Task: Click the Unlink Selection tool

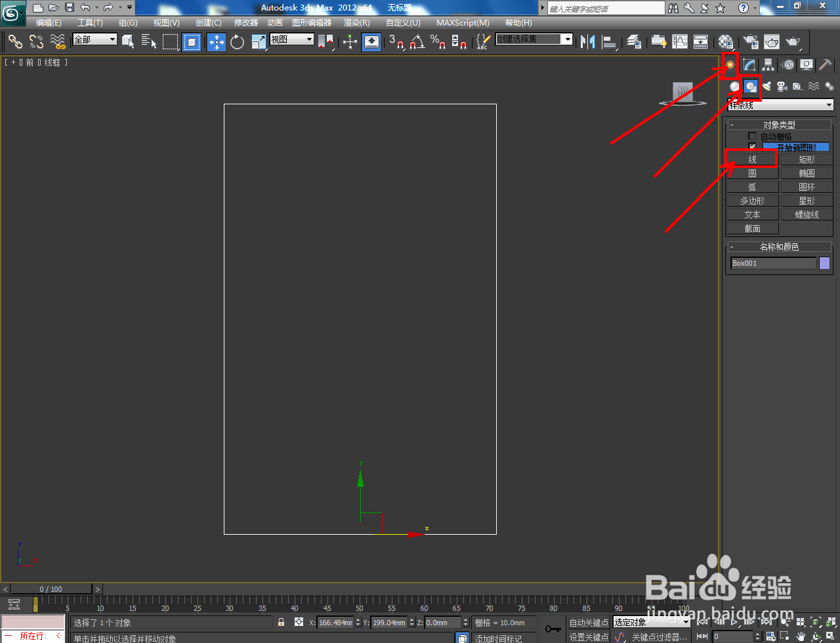Action: coord(36,41)
